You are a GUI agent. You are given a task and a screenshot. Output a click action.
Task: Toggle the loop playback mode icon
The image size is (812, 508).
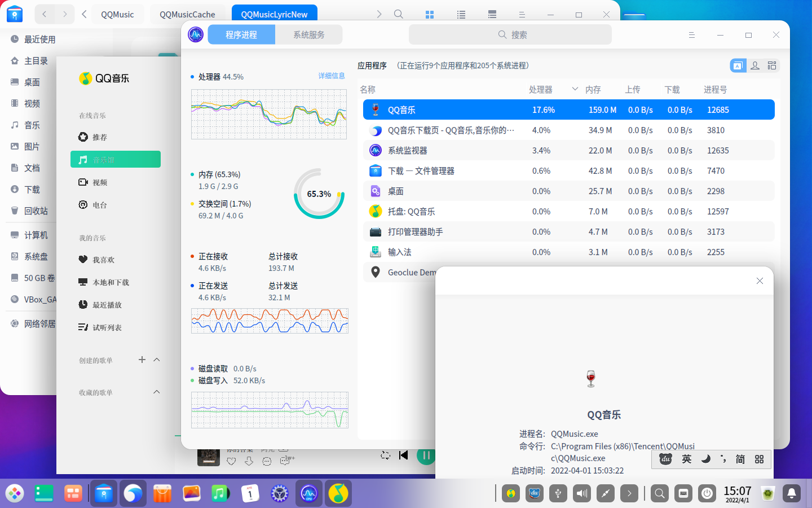point(385,456)
